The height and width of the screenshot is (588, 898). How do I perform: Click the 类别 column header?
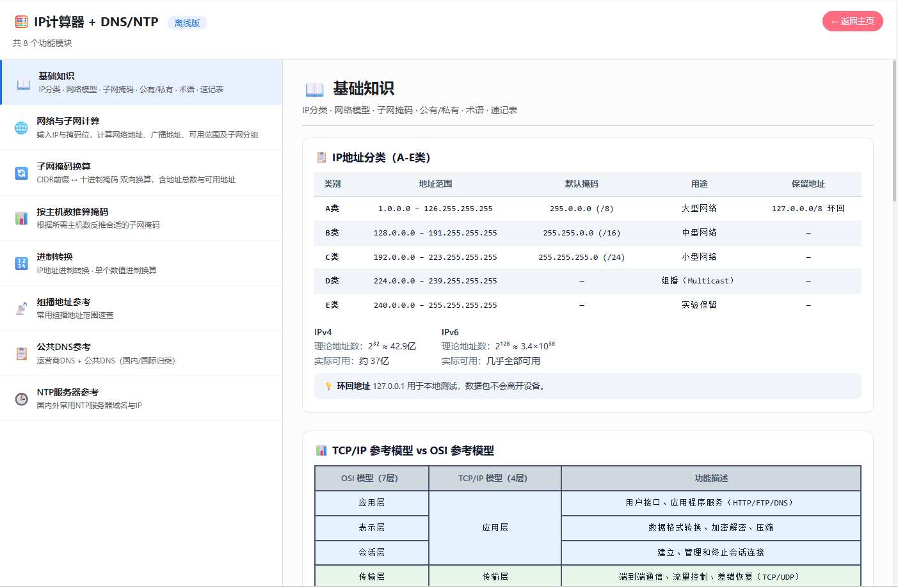(x=332, y=184)
